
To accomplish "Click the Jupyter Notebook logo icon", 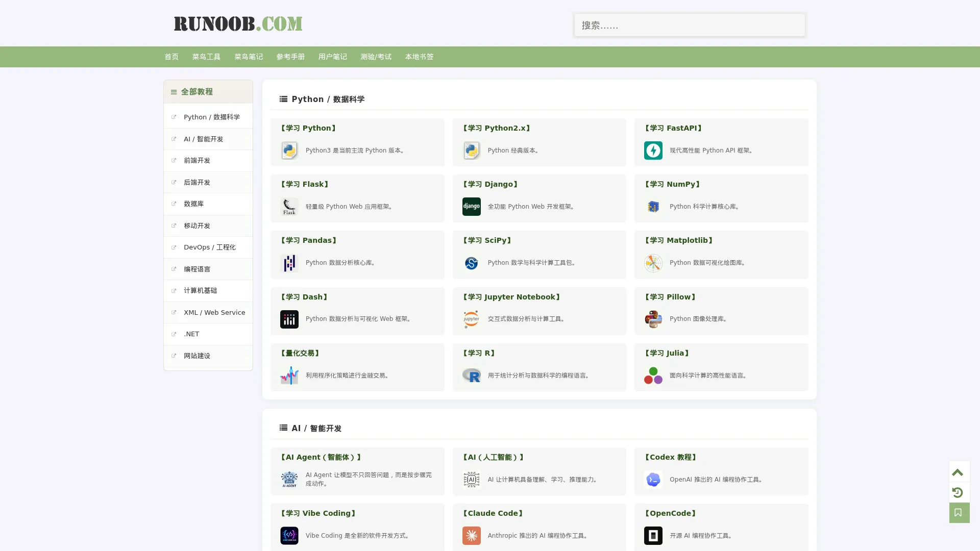I will coord(472,319).
